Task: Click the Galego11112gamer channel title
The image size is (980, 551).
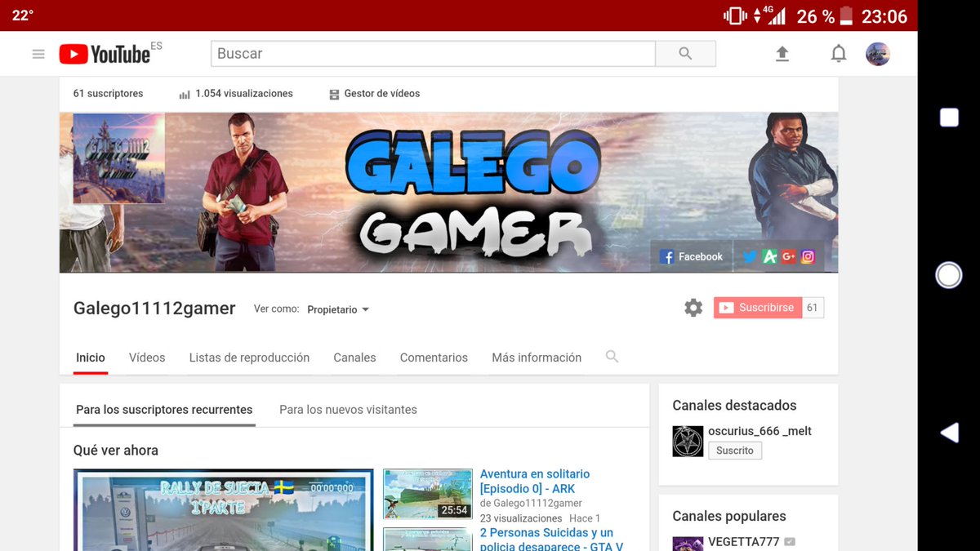Action: coord(154,309)
